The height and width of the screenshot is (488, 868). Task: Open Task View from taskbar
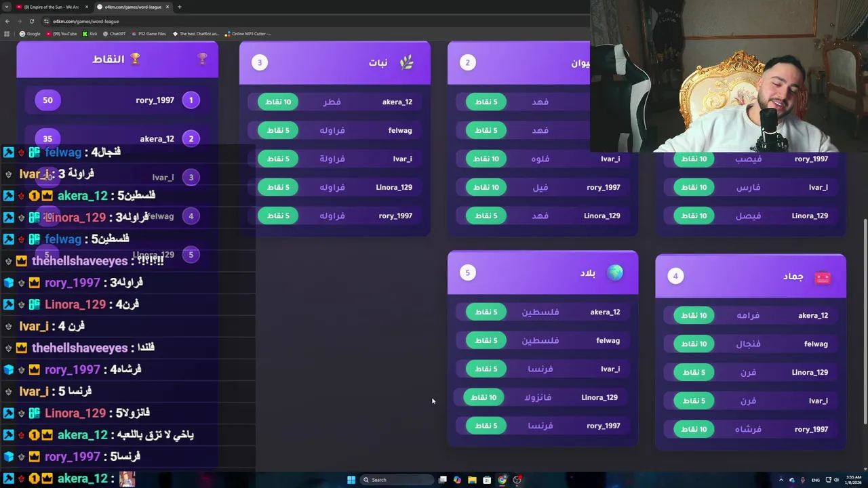pos(442,480)
